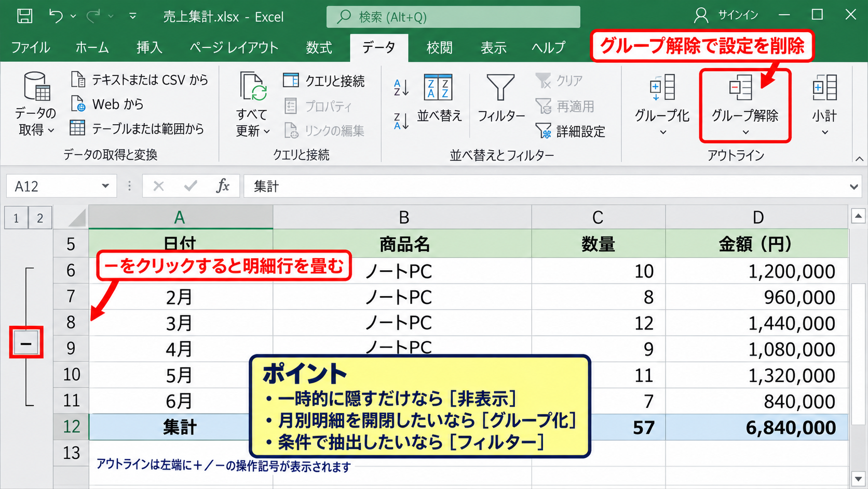Click the Undo arrow icon
This screenshot has width=868, height=489.
56,16
